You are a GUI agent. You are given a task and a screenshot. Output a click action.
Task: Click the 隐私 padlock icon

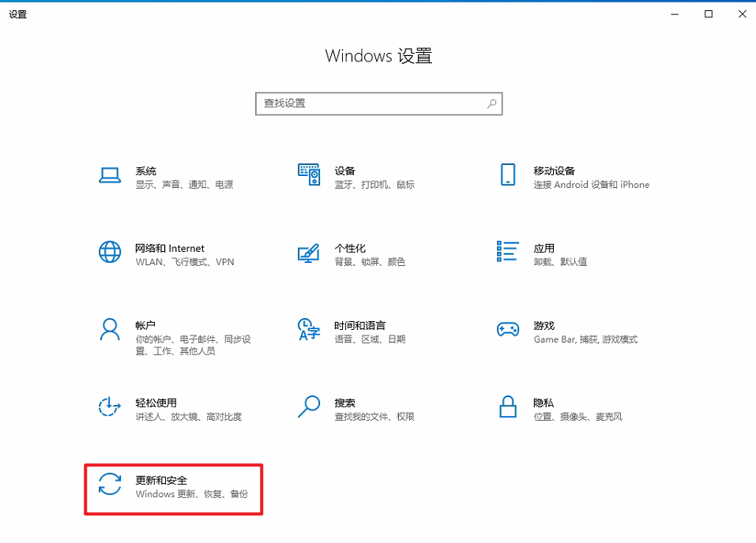(507, 407)
